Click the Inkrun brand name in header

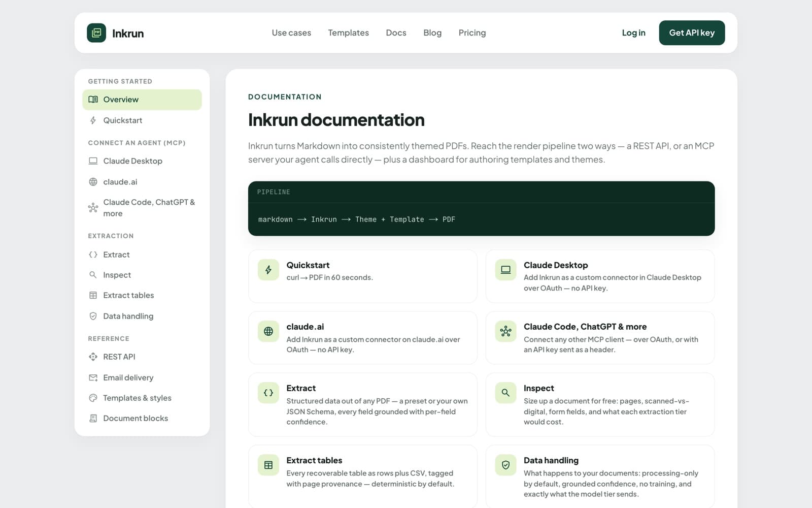coord(128,34)
